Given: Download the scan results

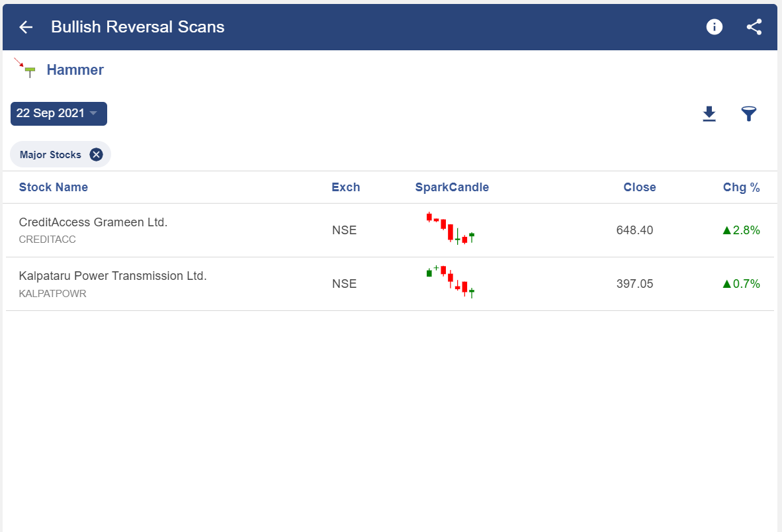Looking at the screenshot, I should [709, 114].
